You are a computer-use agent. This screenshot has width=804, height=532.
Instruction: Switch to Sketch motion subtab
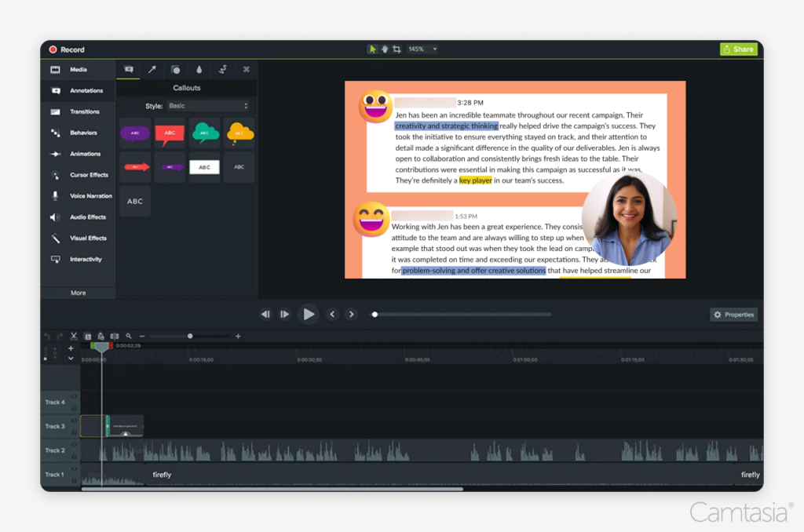click(222, 69)
